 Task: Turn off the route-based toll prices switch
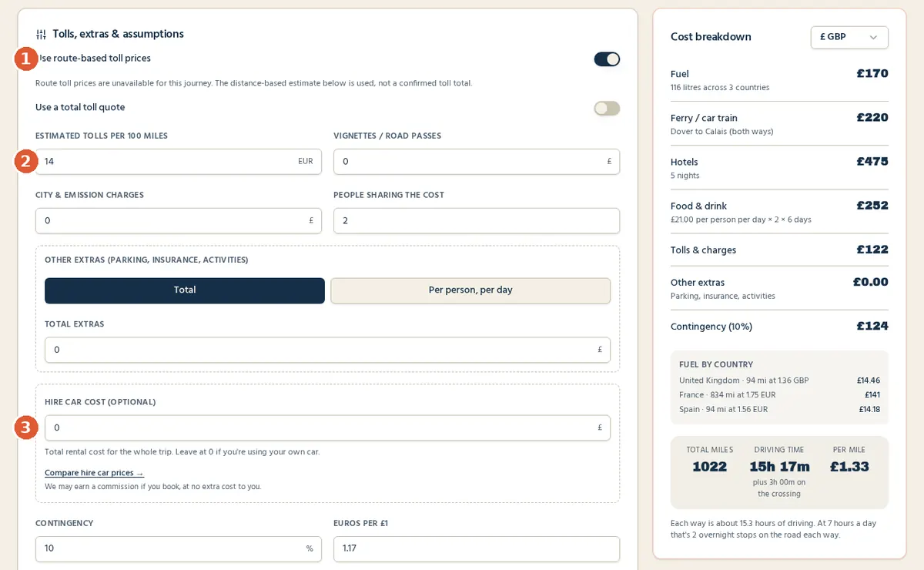click(607, 59)
